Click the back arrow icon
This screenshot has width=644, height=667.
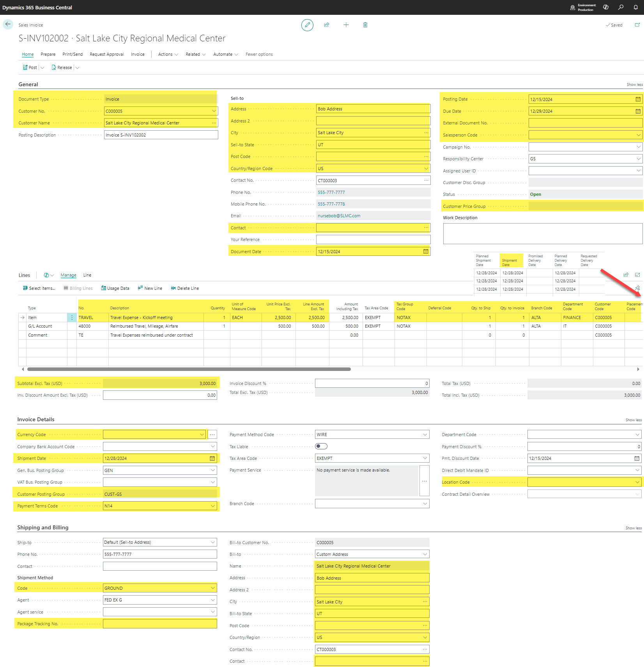pyautogui.click(x=8, y=24)
